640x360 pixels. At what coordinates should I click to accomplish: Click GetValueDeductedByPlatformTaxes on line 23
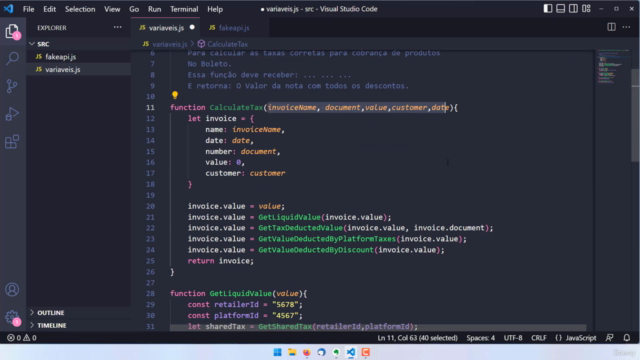(x=327, y=239)
